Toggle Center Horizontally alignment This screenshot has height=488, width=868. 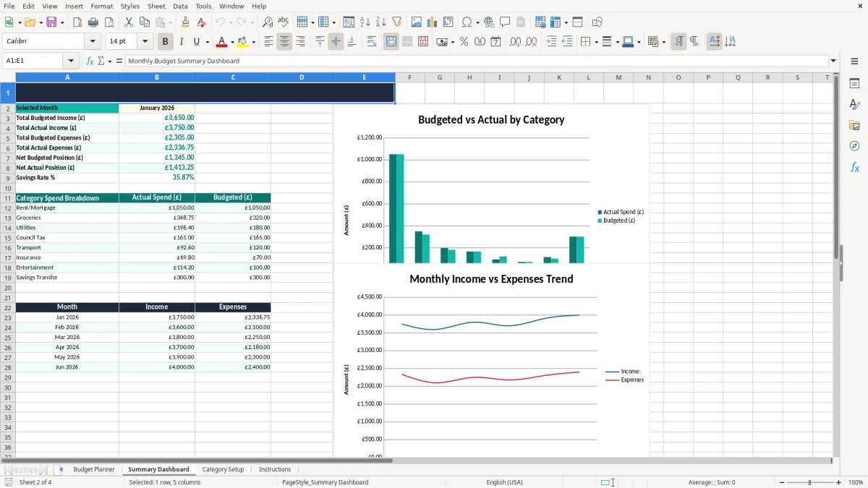[x=284, y=42]
